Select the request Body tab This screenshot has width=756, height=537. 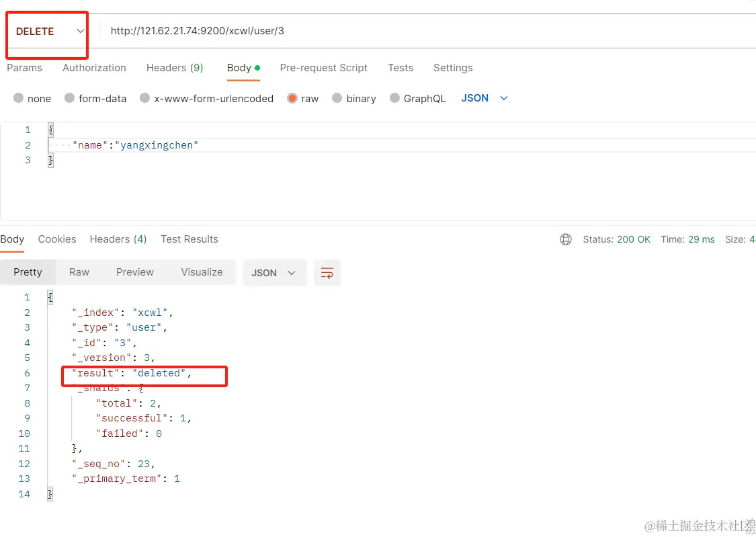tap(243, 68)
